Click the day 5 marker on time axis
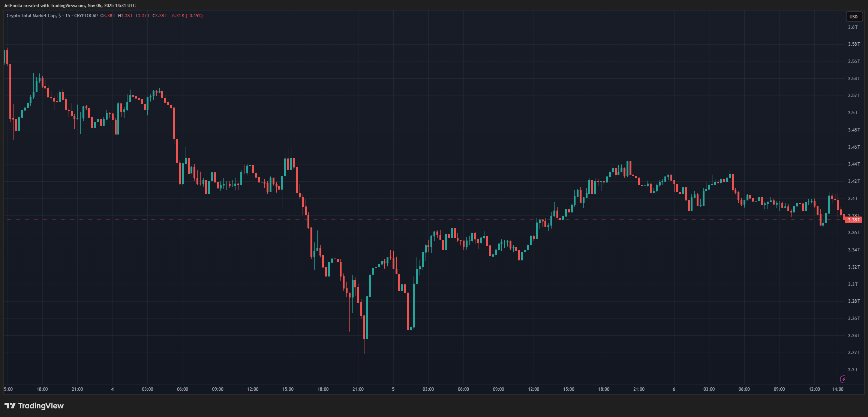 pos(393,389)
